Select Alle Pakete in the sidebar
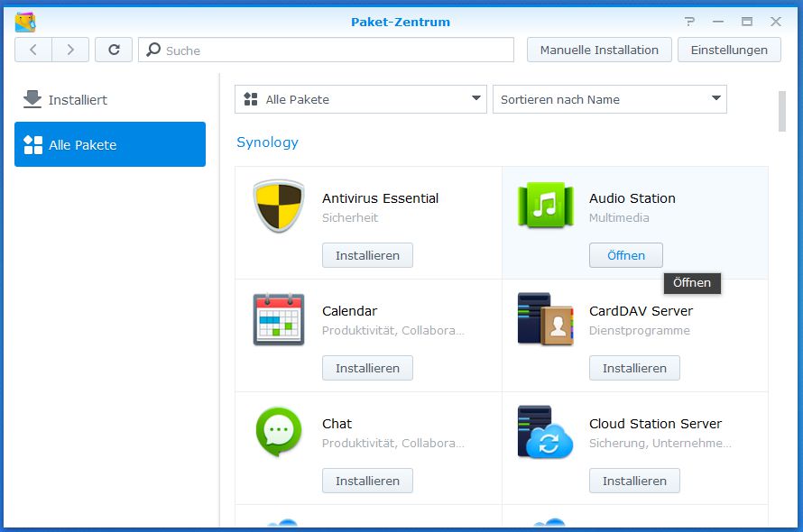The width and height of the screenshot is (803, 532). [110, 144]
